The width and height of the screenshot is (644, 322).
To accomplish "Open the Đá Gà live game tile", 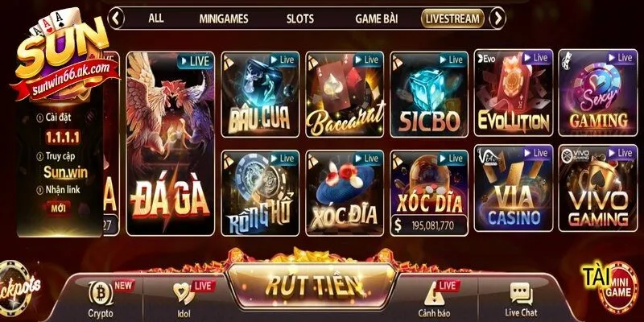I will (x=171, y=143).
